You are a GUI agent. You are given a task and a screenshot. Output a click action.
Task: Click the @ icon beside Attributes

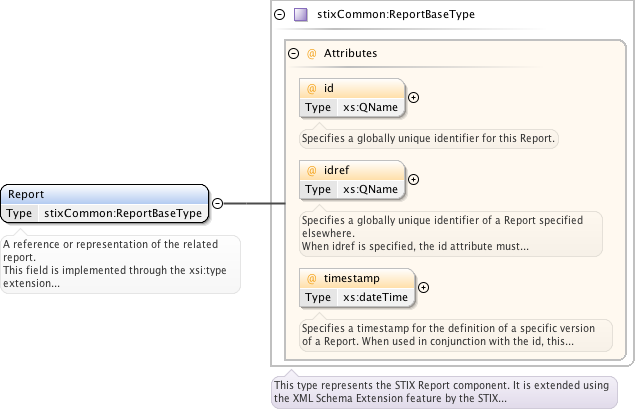(311, 53)
